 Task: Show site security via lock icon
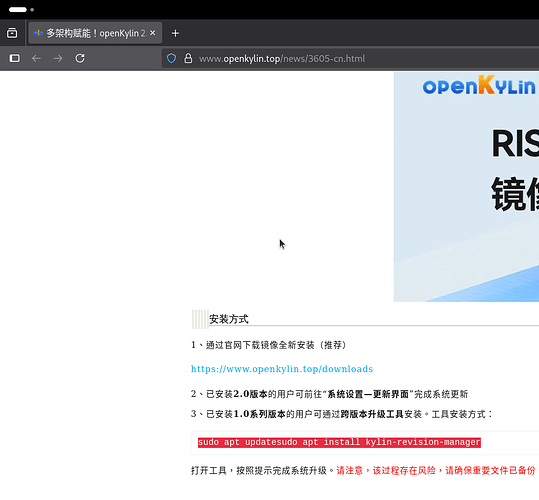click(x=188, y=58)
